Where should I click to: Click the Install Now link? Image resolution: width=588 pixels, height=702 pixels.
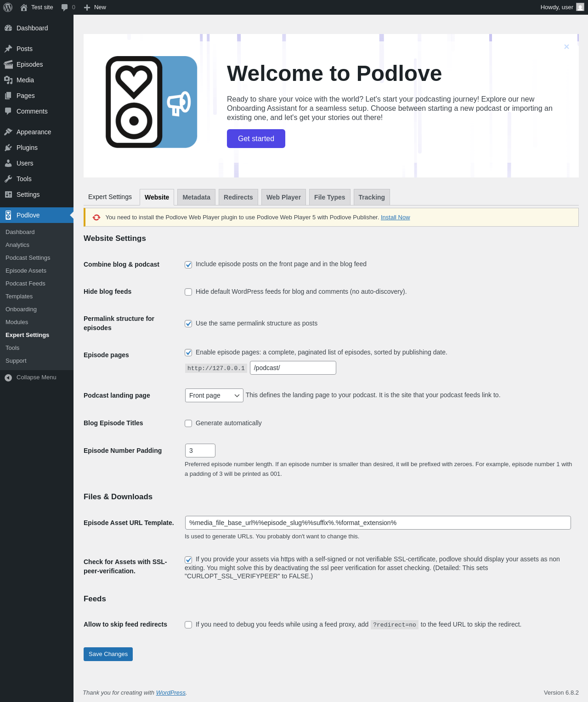395,217
